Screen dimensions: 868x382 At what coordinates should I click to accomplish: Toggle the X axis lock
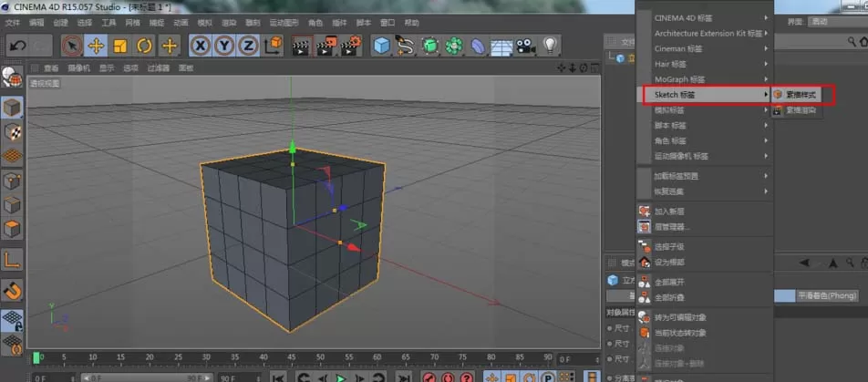200,46
